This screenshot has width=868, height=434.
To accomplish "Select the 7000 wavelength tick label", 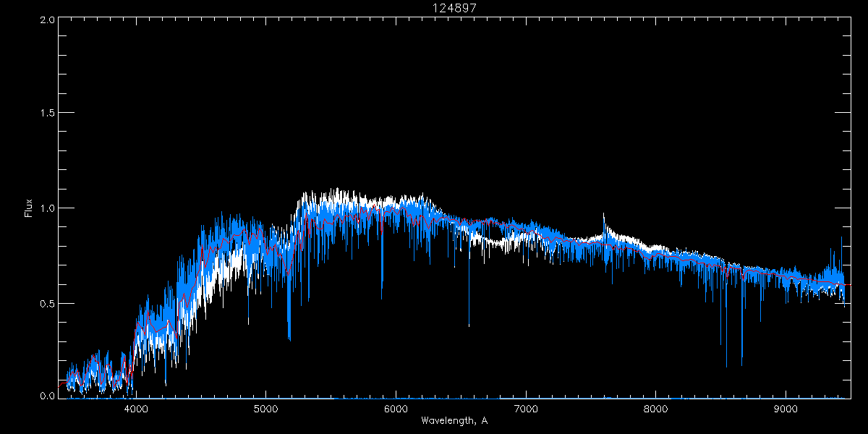I will click(526, 409).
